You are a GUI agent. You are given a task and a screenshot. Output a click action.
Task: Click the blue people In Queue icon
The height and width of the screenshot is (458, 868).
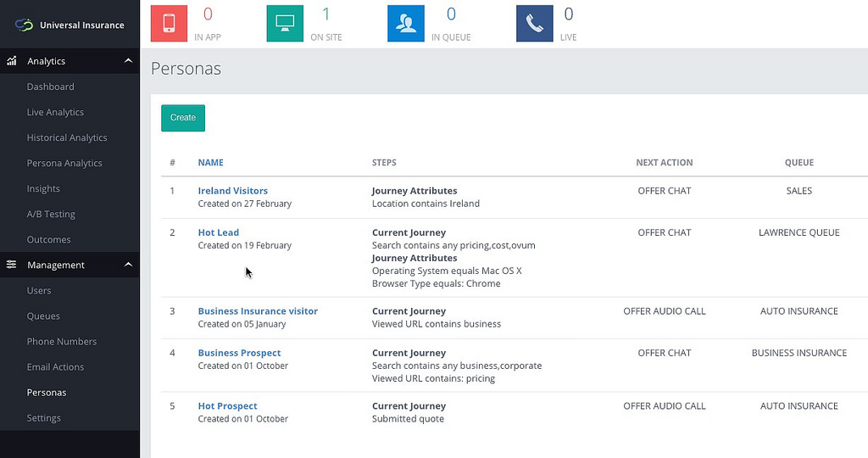[405, 23]
